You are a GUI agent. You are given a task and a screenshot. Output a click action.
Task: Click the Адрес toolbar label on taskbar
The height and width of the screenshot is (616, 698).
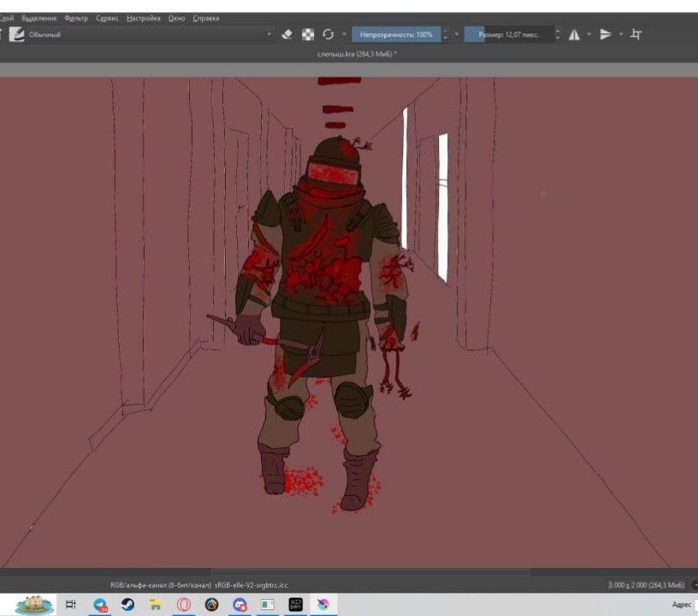tap(682, 604)
